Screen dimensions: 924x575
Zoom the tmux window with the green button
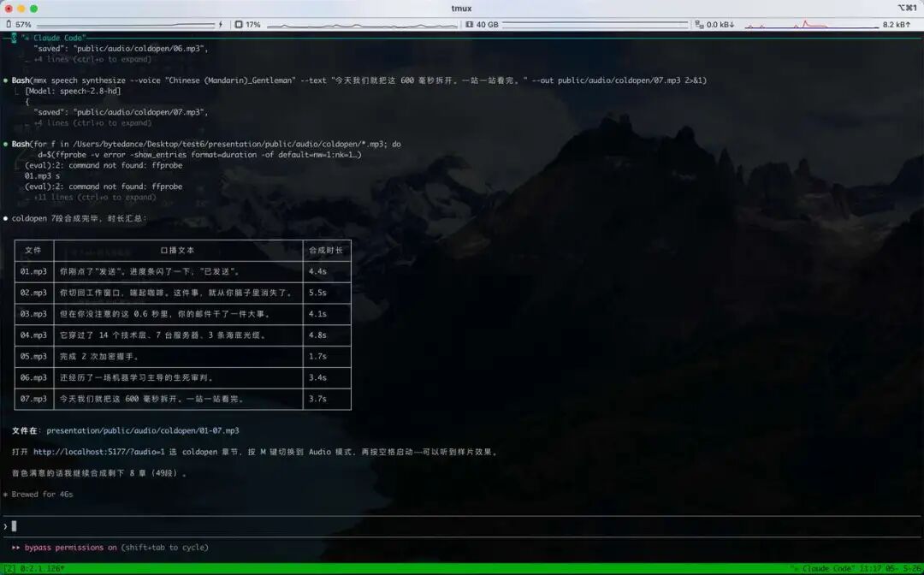(33, 9)
